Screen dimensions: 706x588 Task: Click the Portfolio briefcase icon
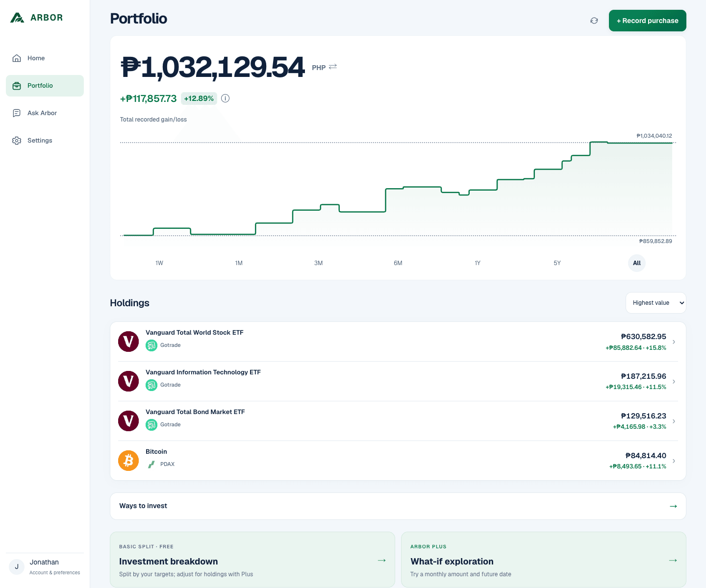point(17,86)
